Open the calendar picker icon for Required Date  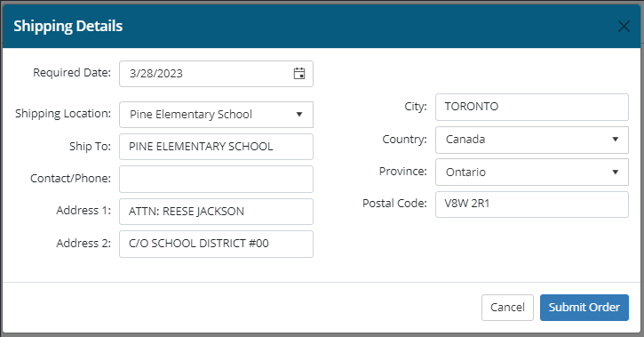[299, 74]
